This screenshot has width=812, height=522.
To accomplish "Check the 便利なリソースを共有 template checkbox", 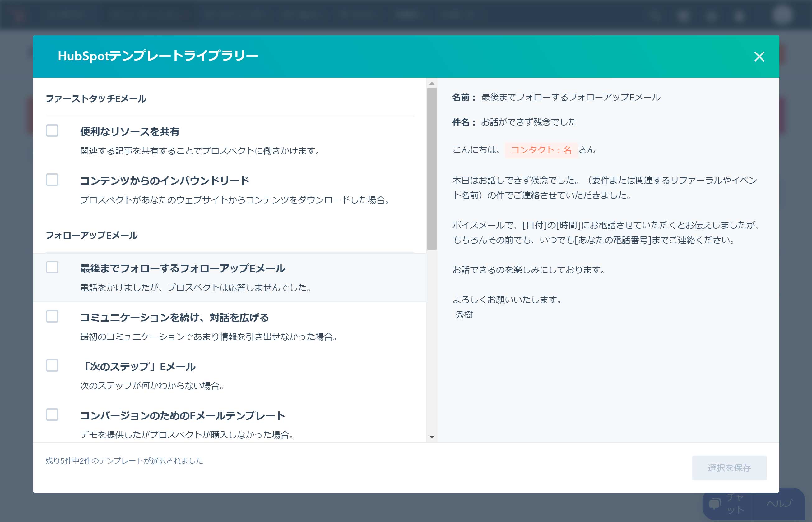I will point(52,130).
